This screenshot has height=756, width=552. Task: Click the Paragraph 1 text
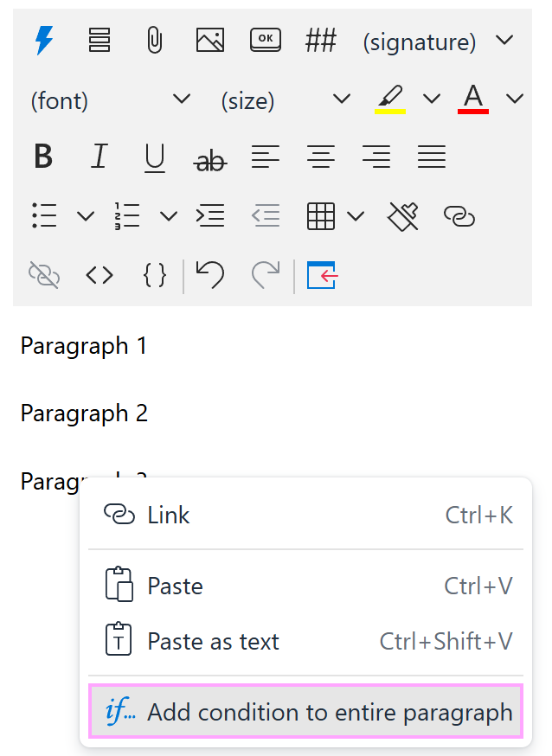click(x=83, y=346)
